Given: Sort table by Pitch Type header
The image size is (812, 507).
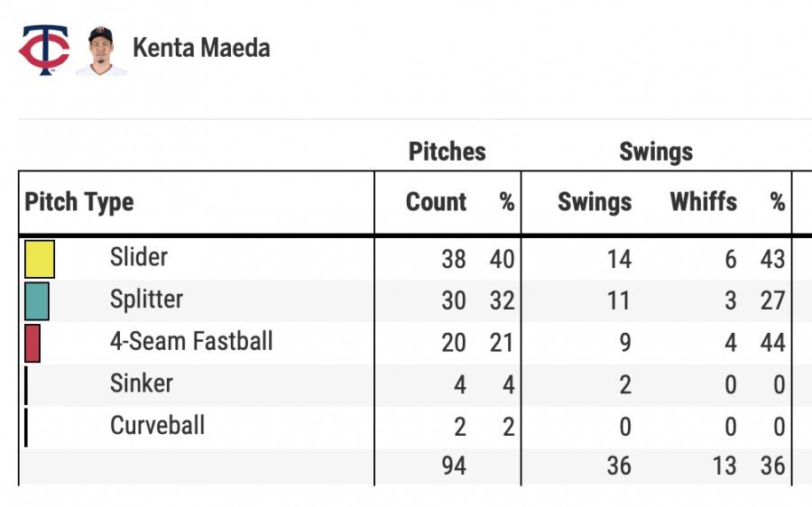Looking at the screenshot, I should click(x=79, y=202).
